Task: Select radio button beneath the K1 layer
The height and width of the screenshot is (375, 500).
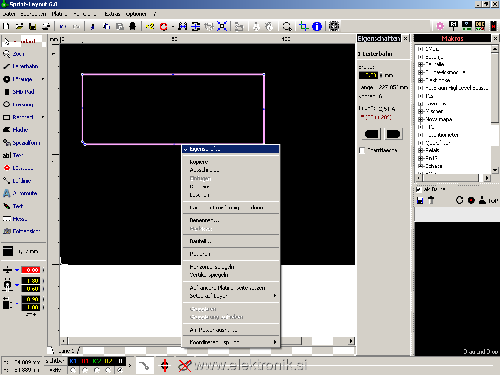Action: click(x=73, y=370)
